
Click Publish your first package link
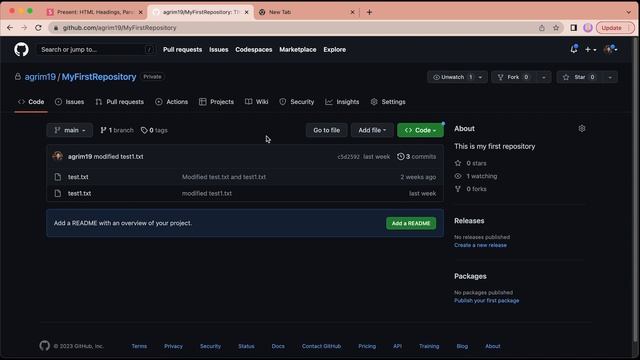coord(487,300)
